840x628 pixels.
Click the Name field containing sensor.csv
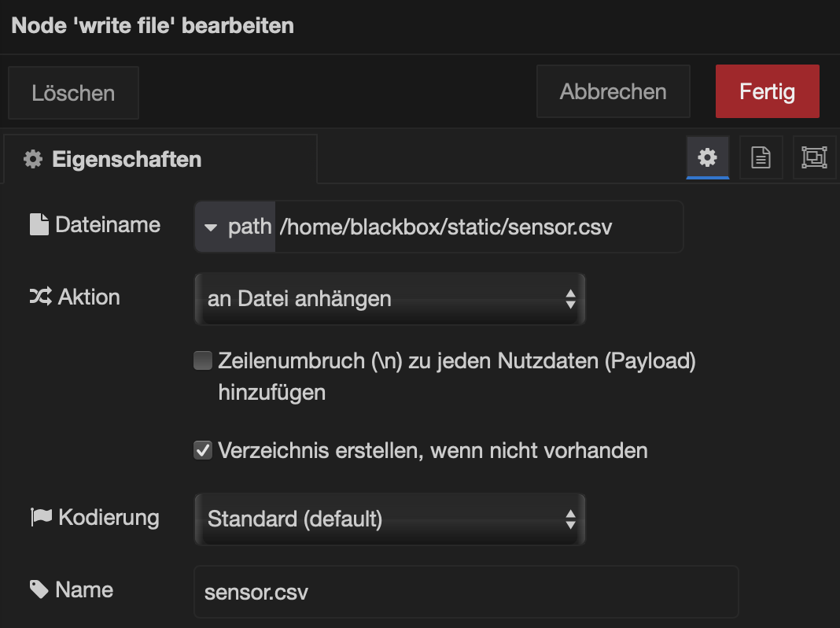tap(466, 592)
